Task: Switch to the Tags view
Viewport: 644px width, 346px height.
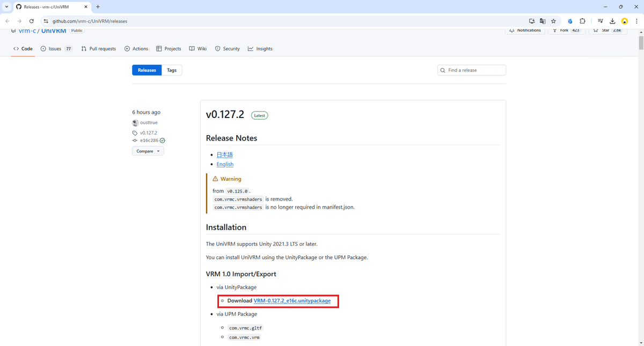Action: pos(172,70)
